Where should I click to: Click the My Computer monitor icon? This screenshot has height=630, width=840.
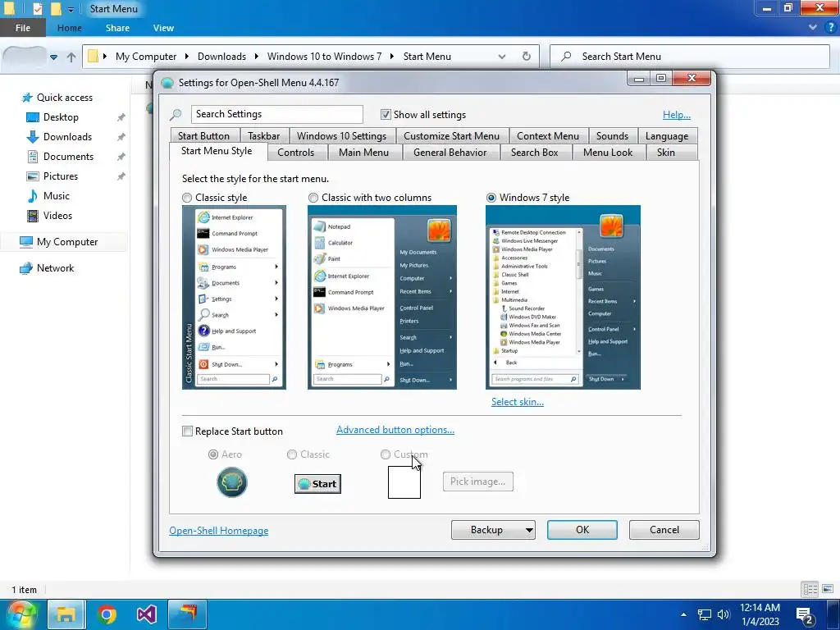(x=26, y=242)
